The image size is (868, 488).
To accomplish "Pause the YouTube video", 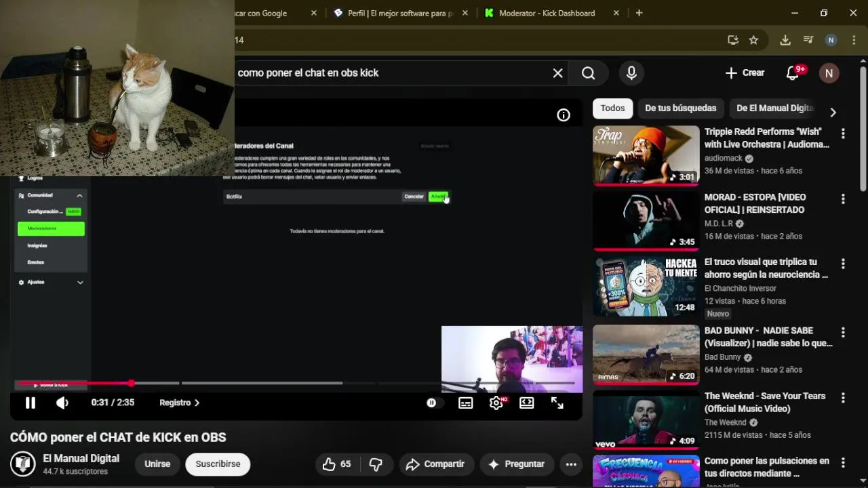I will [x=30, y=403].
